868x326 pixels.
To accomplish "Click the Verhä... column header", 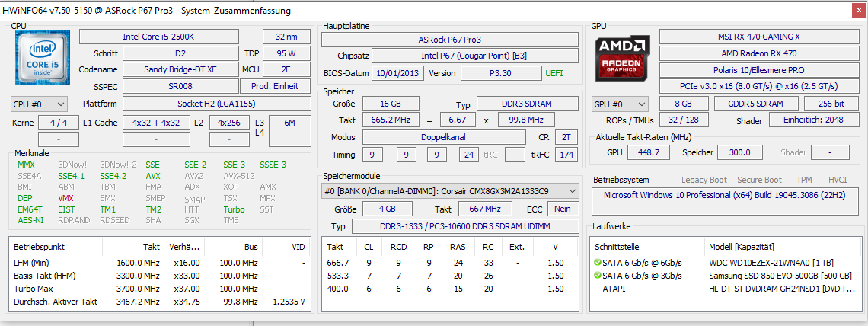I will click(185, 246).
